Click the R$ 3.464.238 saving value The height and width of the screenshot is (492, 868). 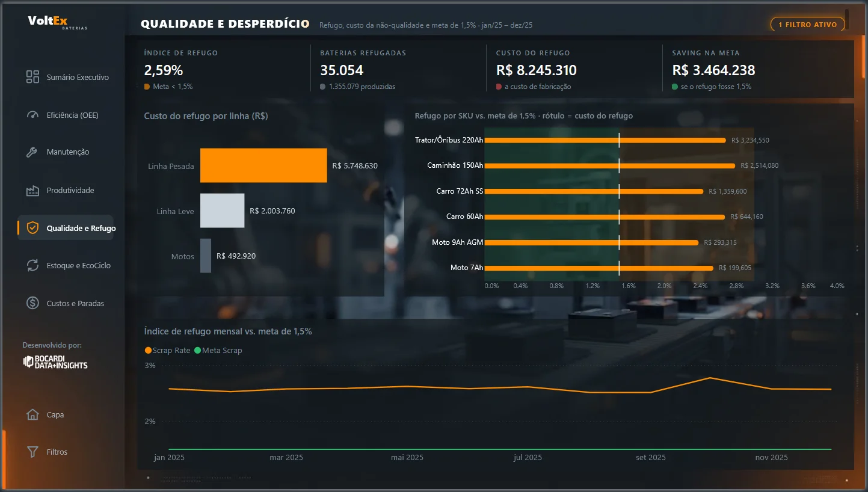click(x=713, y=70)
